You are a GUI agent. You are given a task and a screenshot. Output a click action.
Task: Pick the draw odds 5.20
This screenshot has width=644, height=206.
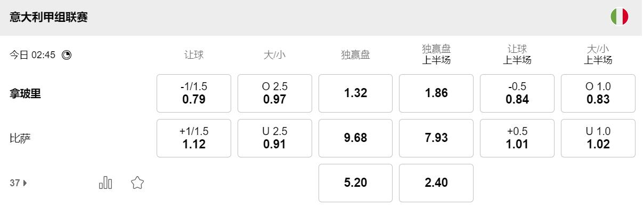[x=356, y=183]
